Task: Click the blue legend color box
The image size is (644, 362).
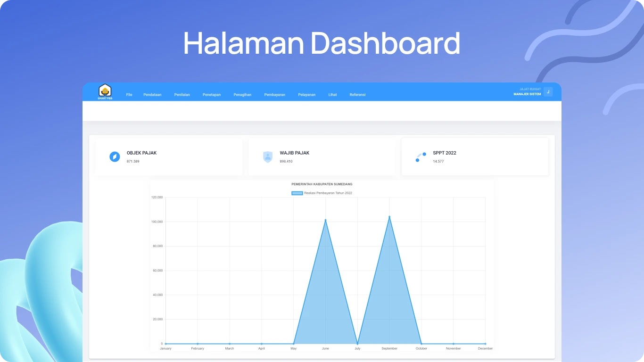Action: pos(297,193)
